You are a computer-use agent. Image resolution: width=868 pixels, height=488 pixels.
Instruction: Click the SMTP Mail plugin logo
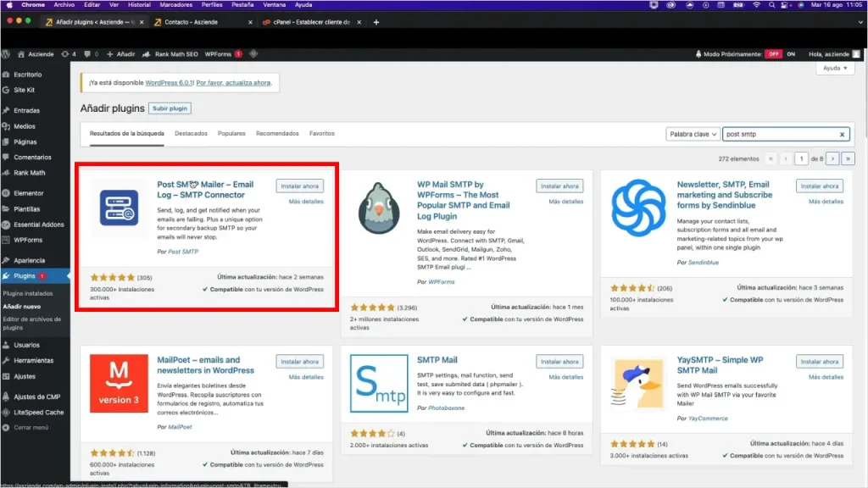[379, 384]
